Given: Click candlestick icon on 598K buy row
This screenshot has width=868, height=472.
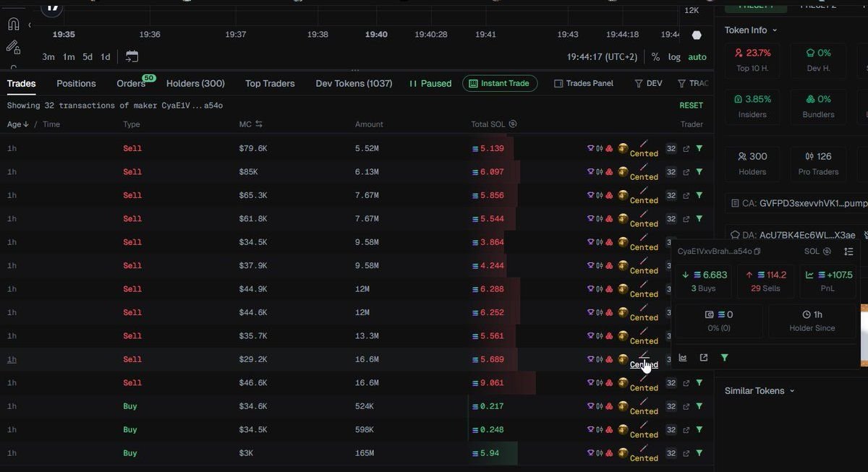Looking at the screenshot, I should point(600,429).
